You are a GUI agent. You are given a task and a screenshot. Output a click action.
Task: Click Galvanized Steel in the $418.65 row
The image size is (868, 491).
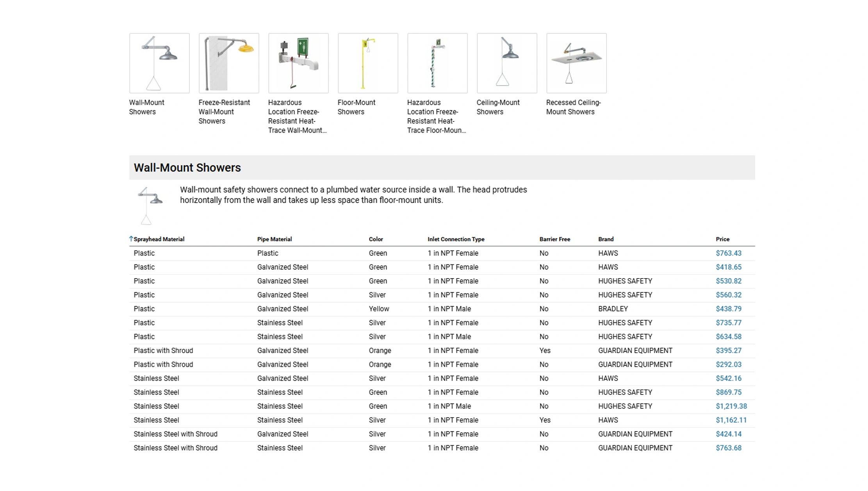coord(283,267)
